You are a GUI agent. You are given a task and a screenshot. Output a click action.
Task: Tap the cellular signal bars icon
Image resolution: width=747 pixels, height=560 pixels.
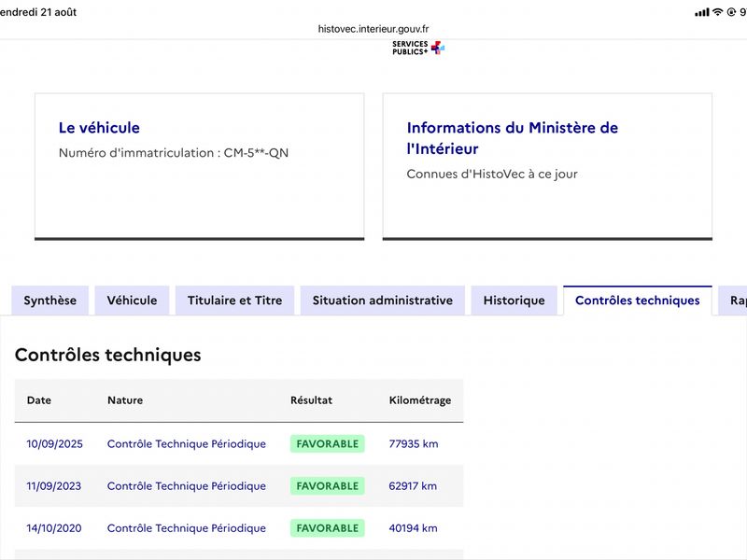click(x=702, y=12)
